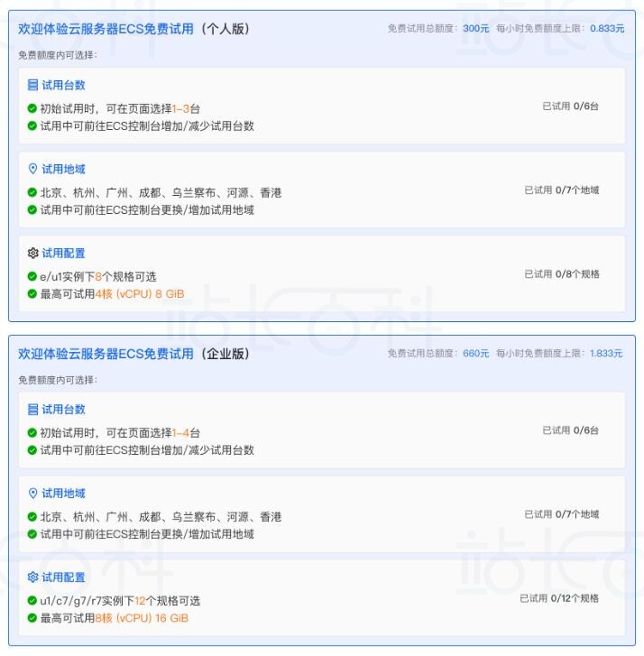The width and height of the screenshot is (644, 656).
Task: Click the orange 1–3 count text
Action: click(x=180, y=109)
